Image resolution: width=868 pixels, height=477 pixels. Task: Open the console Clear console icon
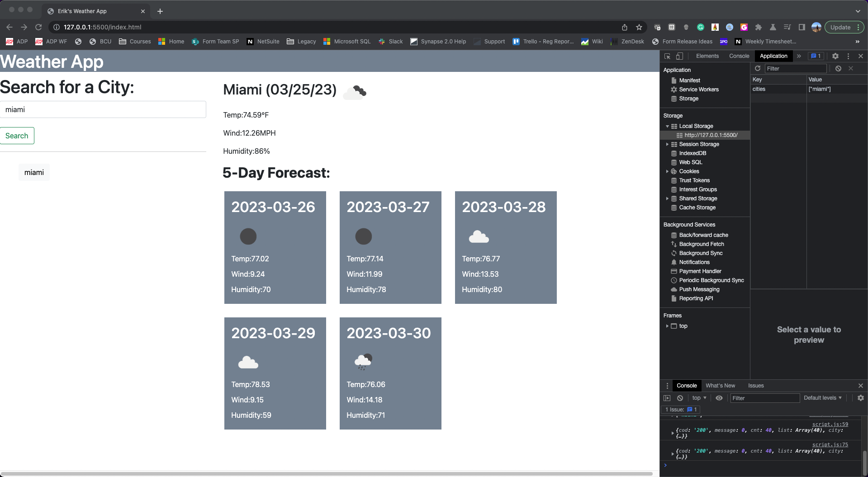[x=680, y=398]
